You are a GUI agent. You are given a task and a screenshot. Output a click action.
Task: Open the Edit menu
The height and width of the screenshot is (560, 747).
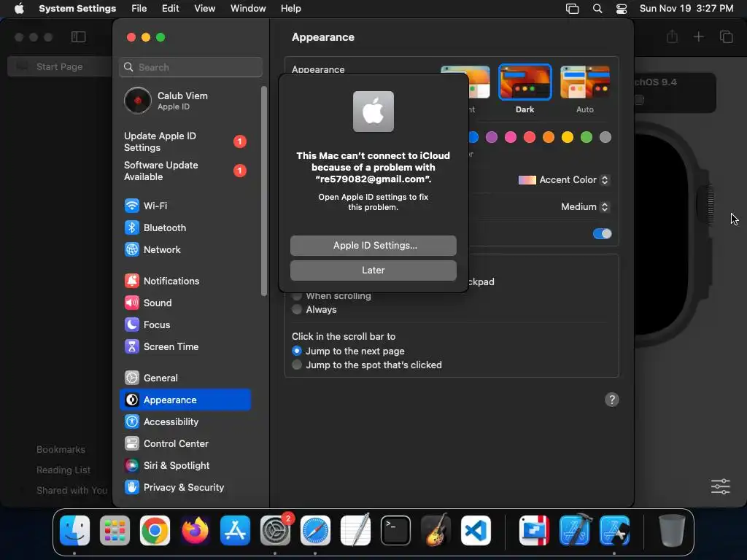pyautogui.click(x=170, y=9)
